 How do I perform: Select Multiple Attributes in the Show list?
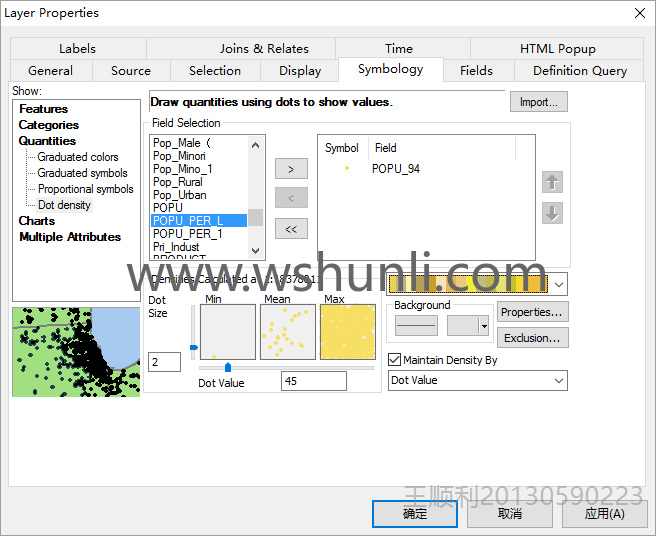(x=70, y=236)
